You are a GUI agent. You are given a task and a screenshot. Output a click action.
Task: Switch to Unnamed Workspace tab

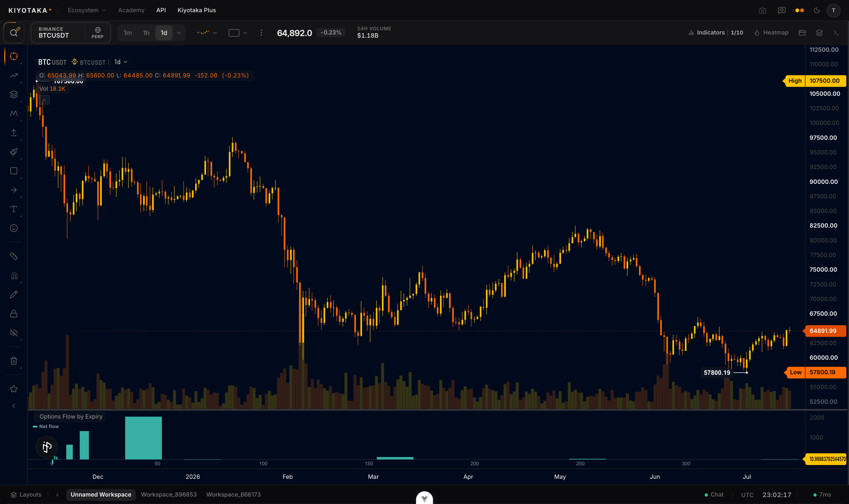coord(101,494)
